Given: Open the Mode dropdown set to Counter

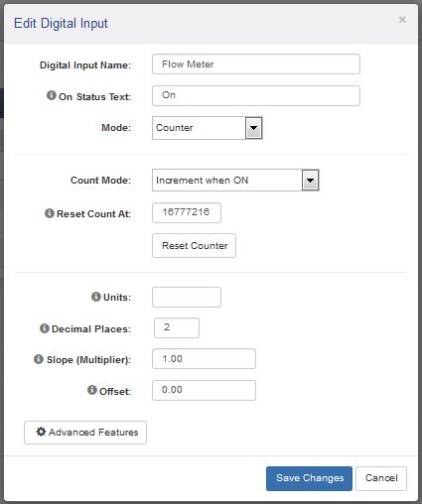Looking at the screenshot, I should 208,128.
